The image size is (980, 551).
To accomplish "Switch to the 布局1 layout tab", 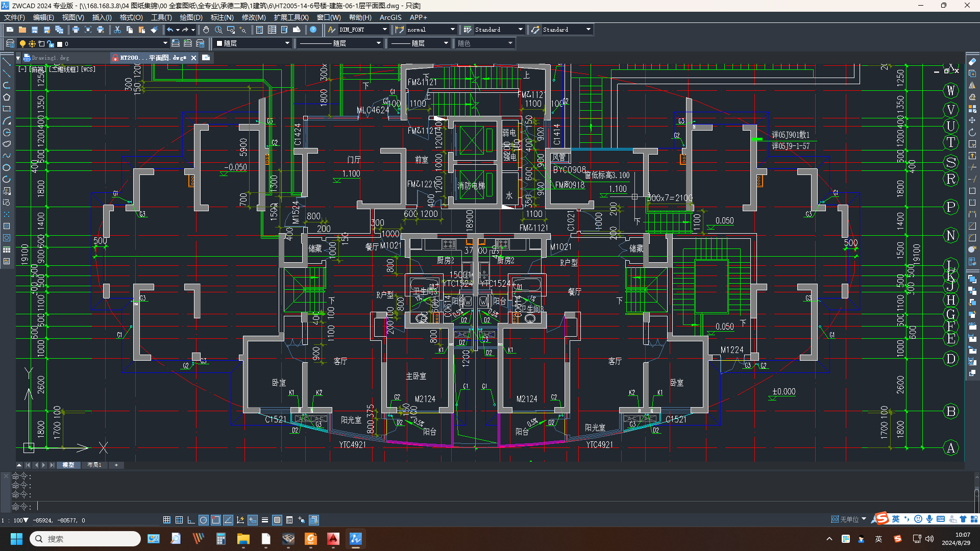I will [94, 465].
